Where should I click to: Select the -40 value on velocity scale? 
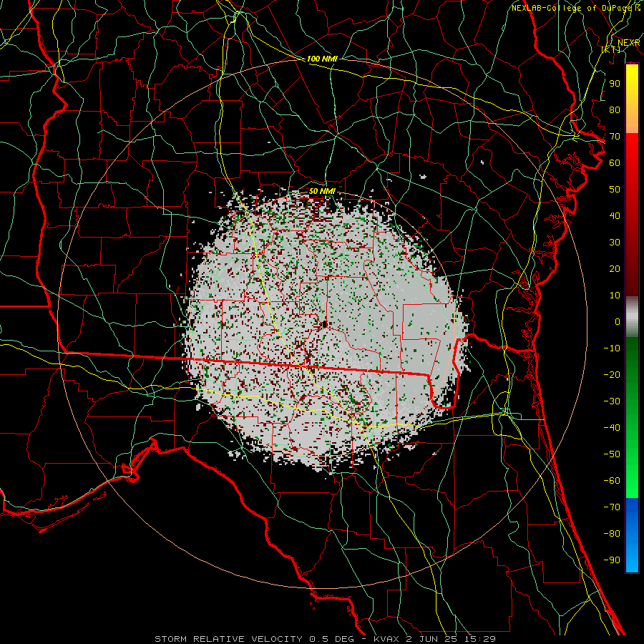coord(612,428)
